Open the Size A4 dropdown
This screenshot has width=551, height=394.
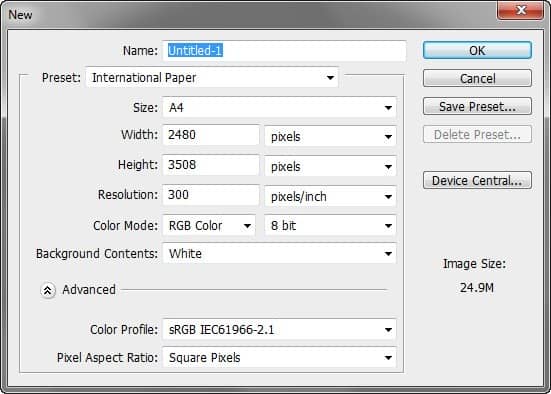(x=279, y=107)
